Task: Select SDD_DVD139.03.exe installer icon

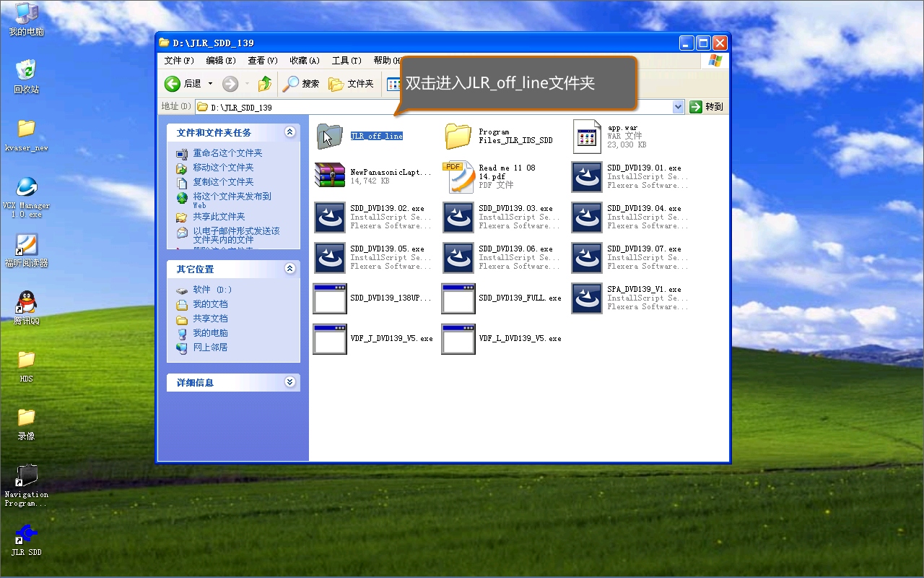Action: (458, 217)
